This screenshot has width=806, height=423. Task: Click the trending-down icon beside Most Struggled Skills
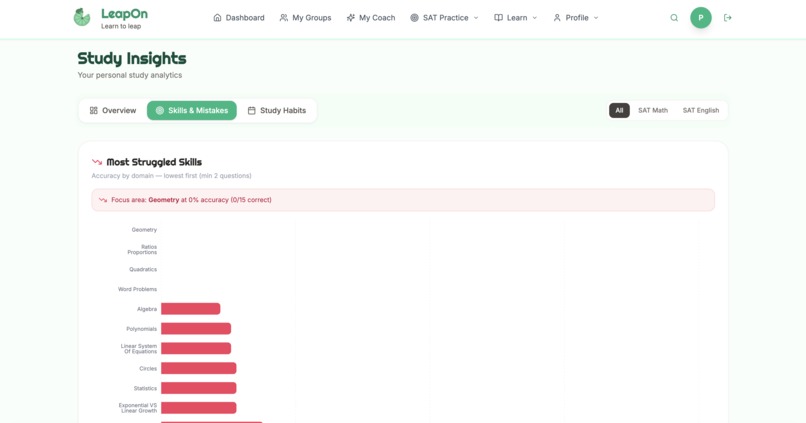point(97,162)
